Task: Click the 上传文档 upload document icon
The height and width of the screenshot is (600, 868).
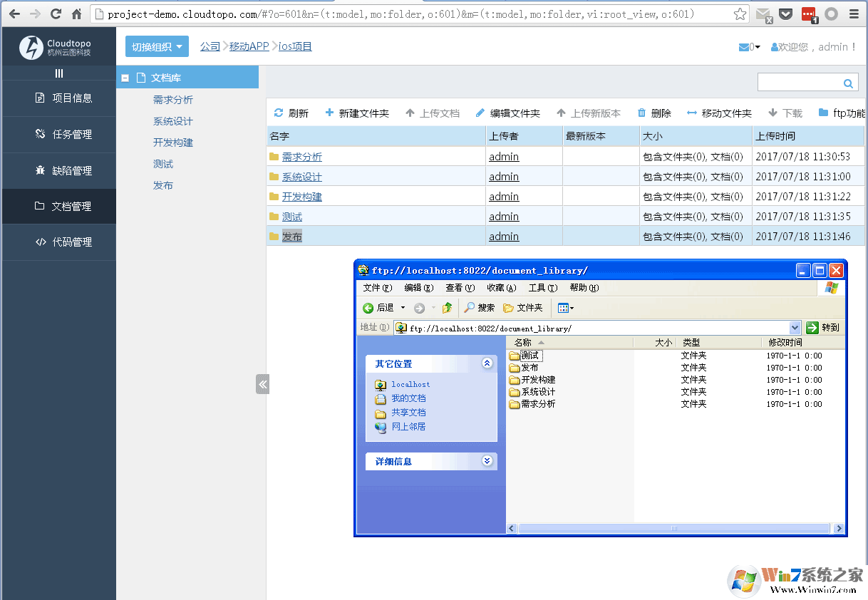Action: pyautogui.click(x=409, y=113)
